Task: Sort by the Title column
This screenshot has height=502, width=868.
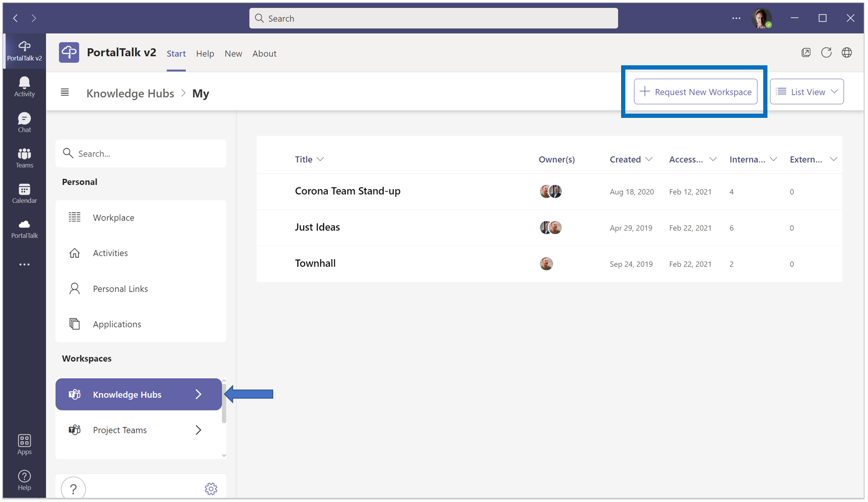Action: pyautogui.click(x=309, y=159)
